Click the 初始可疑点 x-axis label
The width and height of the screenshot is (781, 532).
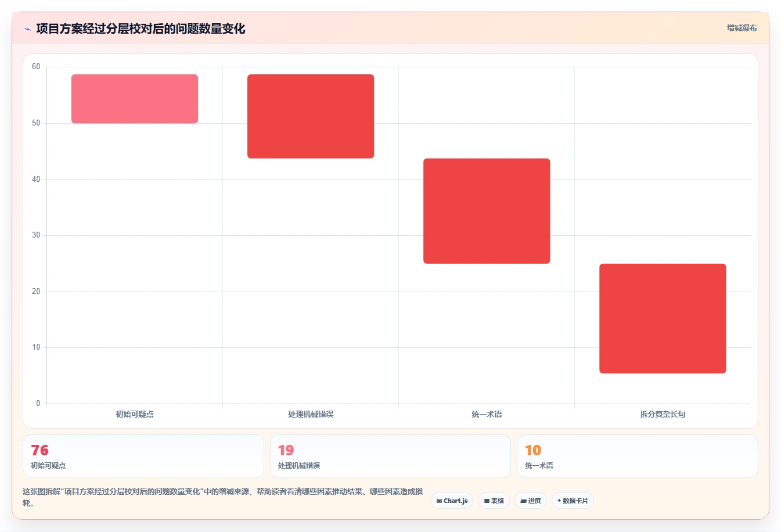point(135,414)
